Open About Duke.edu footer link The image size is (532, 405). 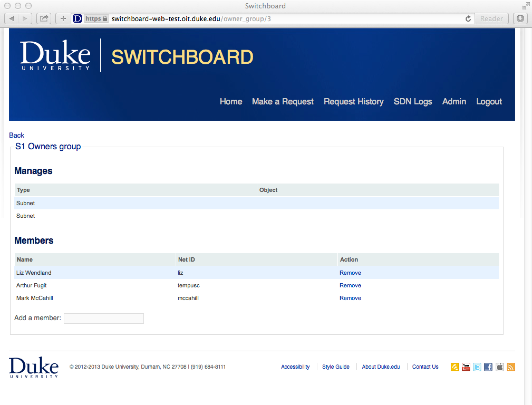point(381,367)
